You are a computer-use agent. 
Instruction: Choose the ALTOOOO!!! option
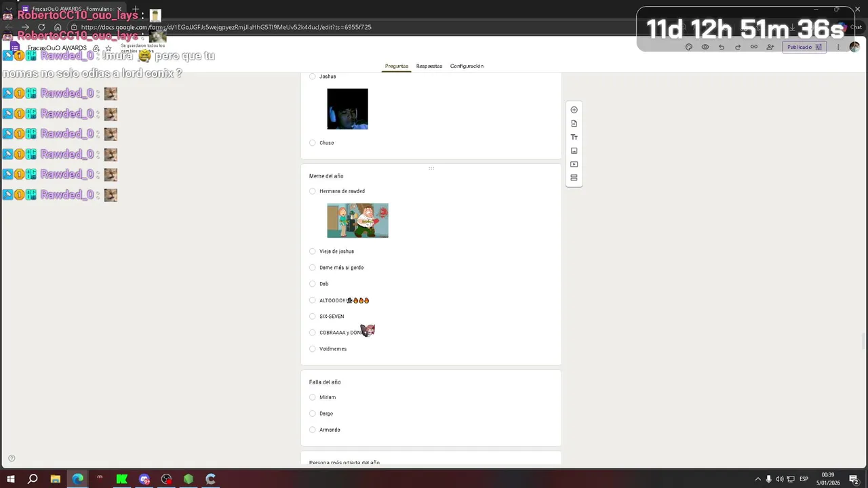tap(313, 300)
